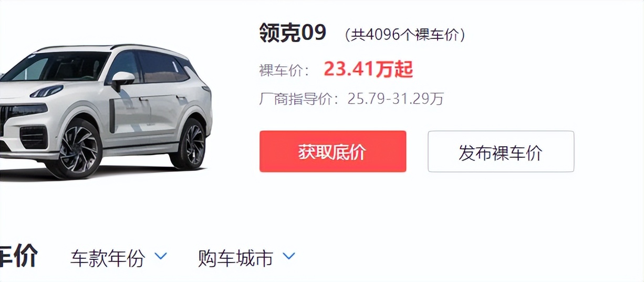644x282 pixels.
Task: Click the car's split headlight
Action: (x=47, y=91)
